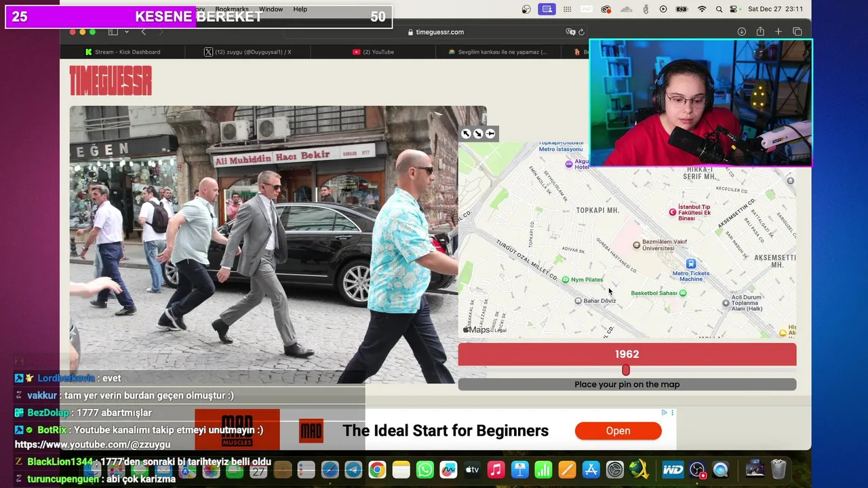Open the Trash in the Dock

(x=778, y=469)
